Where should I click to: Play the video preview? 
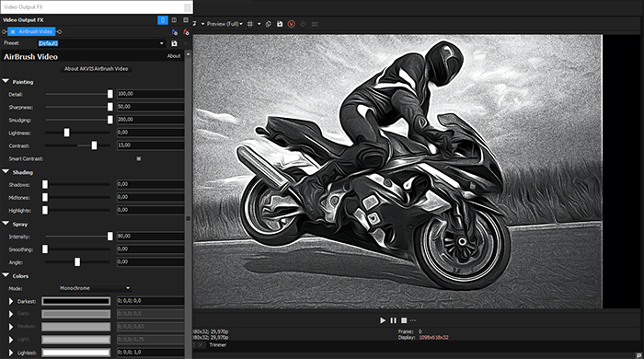[383, 320]
